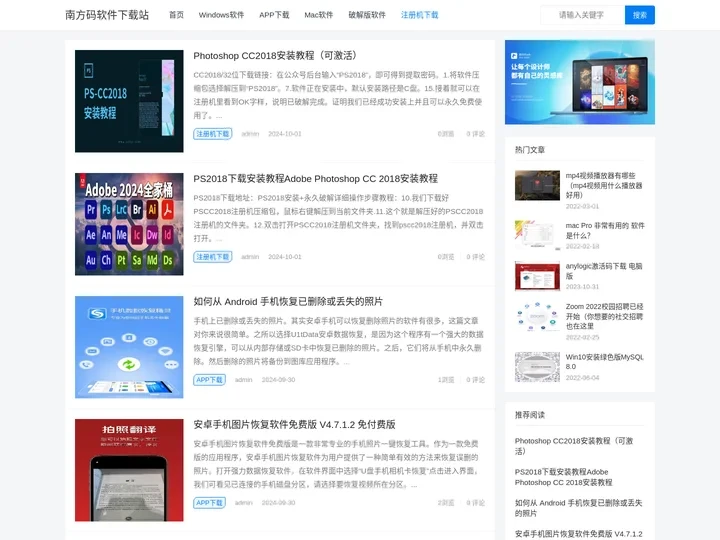Open Zoom 2022校园招聘已经开始 article
720x540 pixels.
(604, 316)
